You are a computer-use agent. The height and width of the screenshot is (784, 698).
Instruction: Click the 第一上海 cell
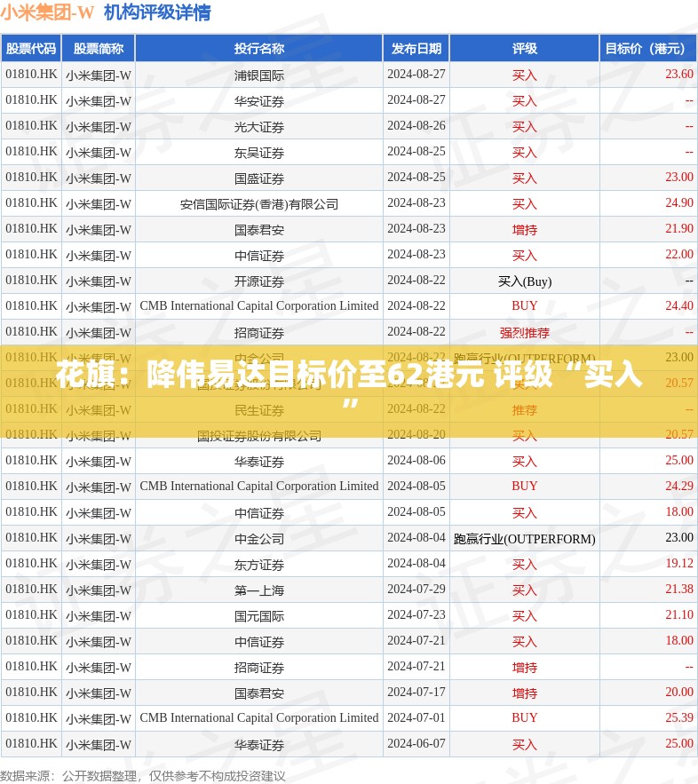pyautogui.click(x=259, y=590)
